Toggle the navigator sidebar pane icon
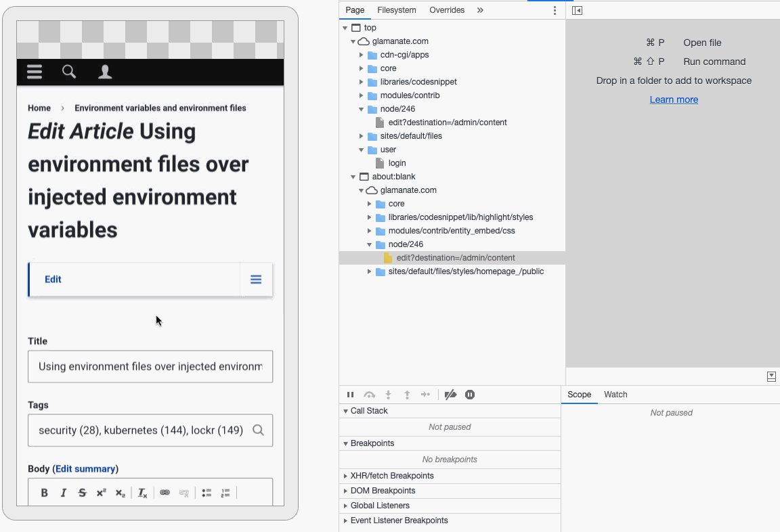This screenshot has height=532, width=780. coord(577,10)
